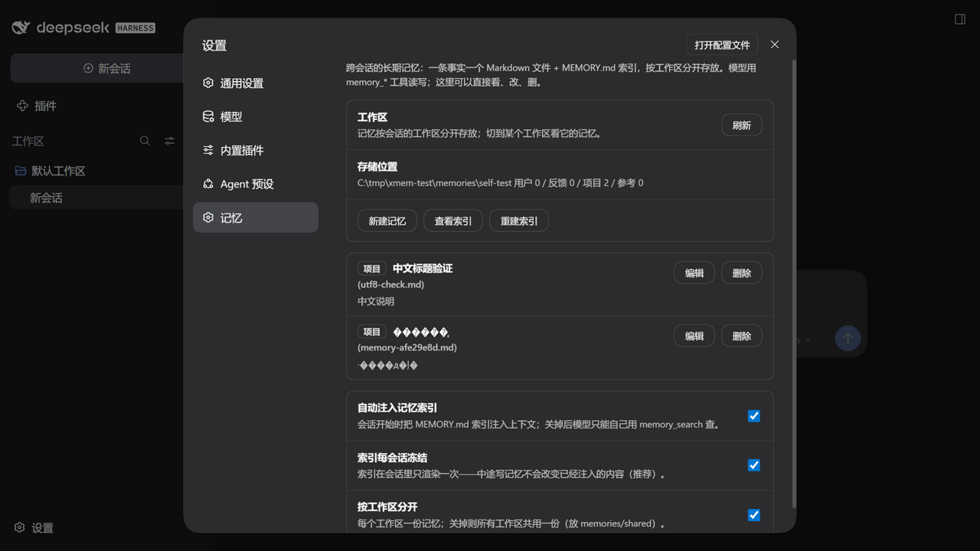The height and width of the screenshot is (551, 980).
Task: Switch to the 模型 settings tab
Action: (x=256, y=116)
